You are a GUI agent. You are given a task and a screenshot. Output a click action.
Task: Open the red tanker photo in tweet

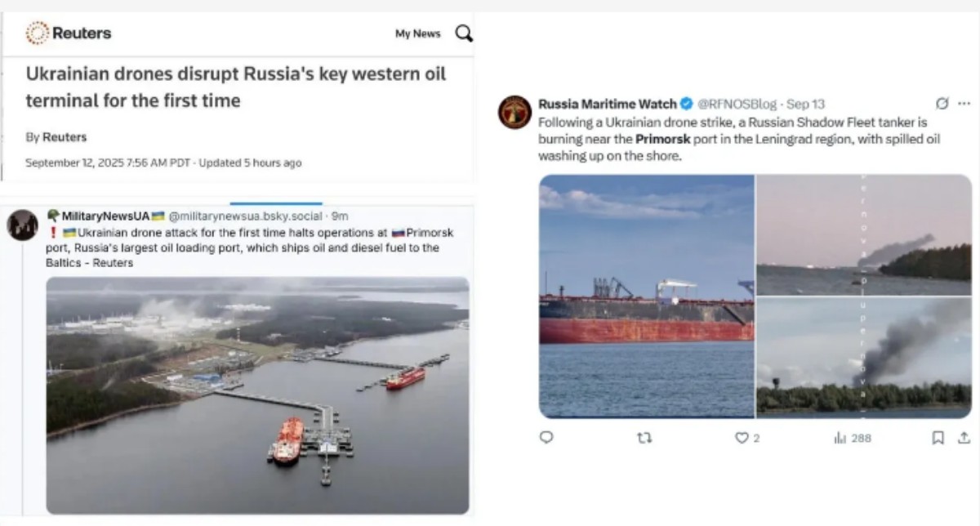click(646, 296)
